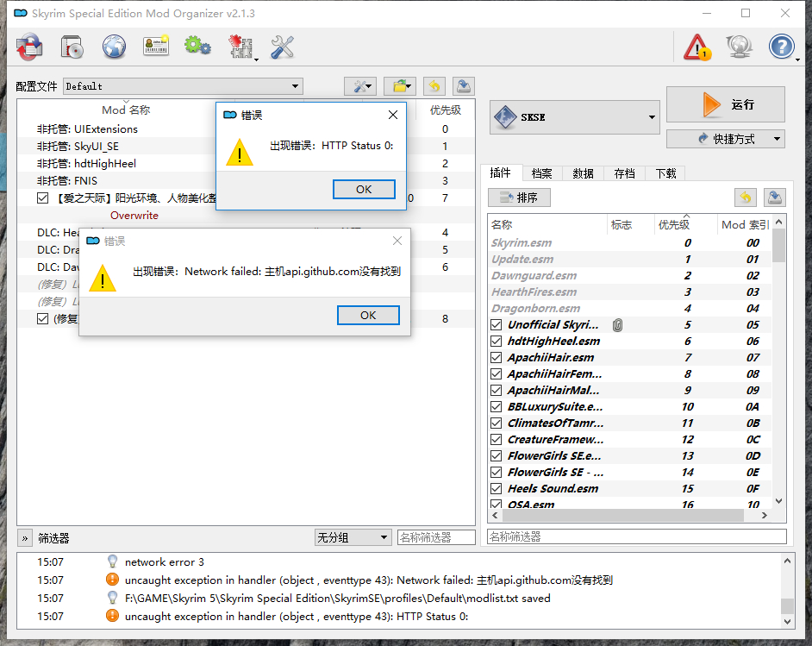This screenshot has width=812, height=646.
Task: Click the plugin list 名称筛选器 filter field
Action: 637,536
